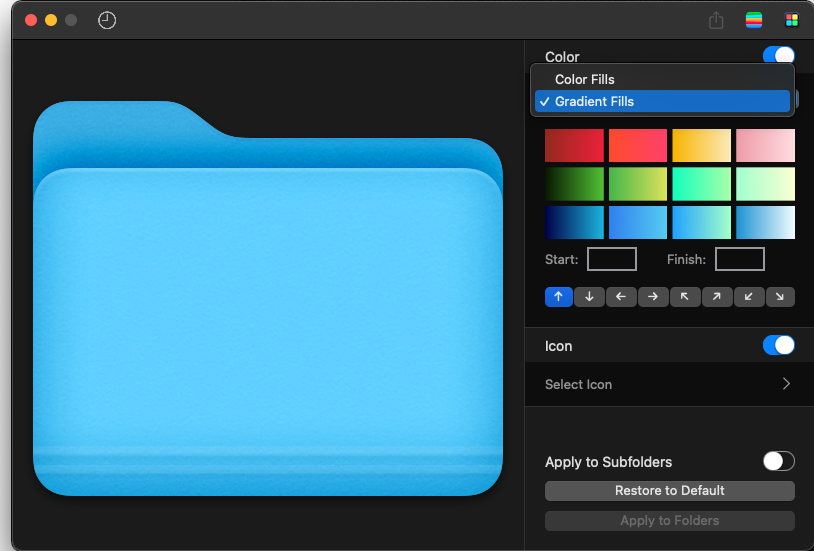Screen dimensions: 814x551
Task: Disable the Icon toggle switch
Action: (778, 345)
